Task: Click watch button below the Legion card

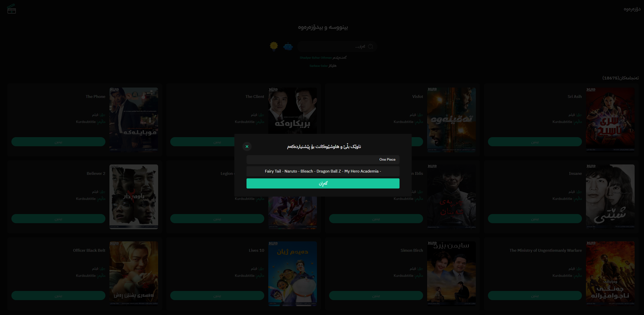Action: (217, 219)
